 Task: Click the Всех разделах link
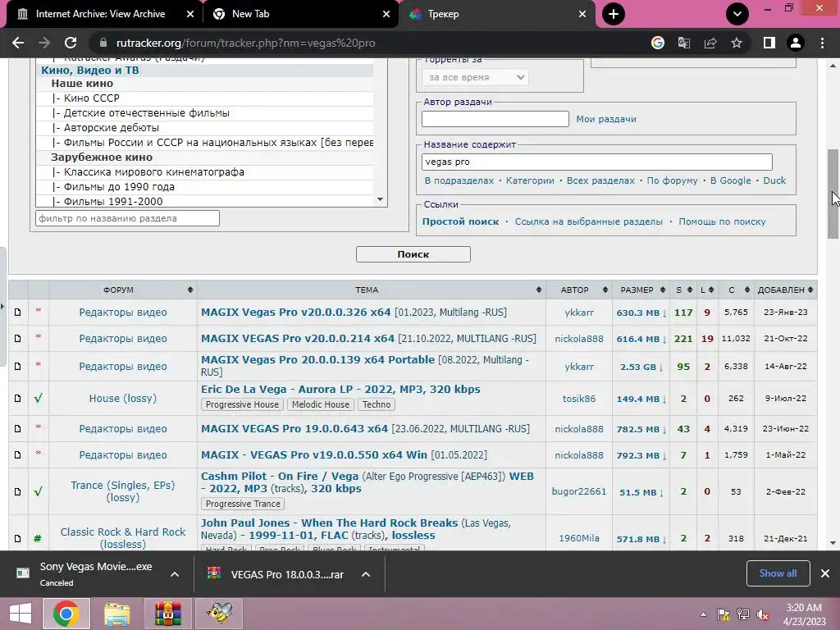pyautogui.click(x=600, y=180)
